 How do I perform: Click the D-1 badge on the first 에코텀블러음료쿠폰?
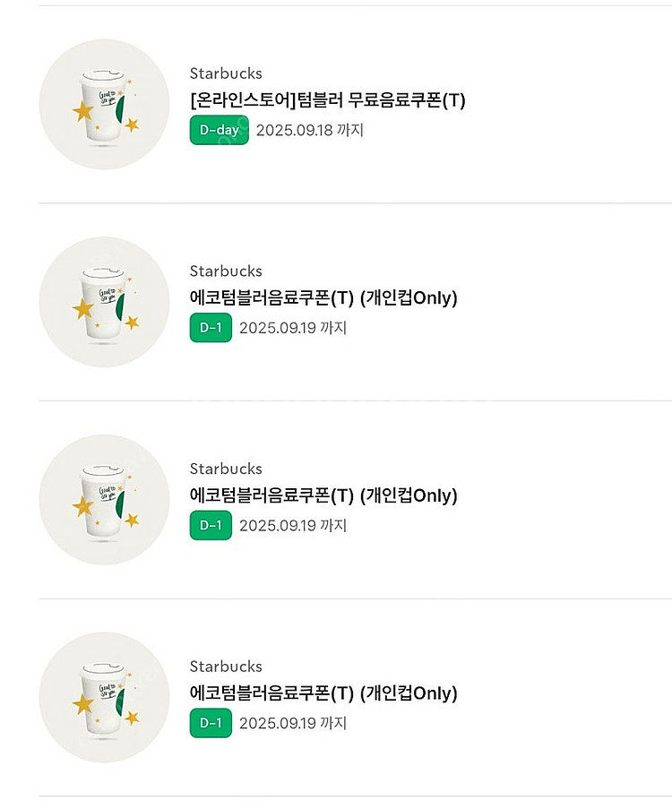[x=211, y=328]
